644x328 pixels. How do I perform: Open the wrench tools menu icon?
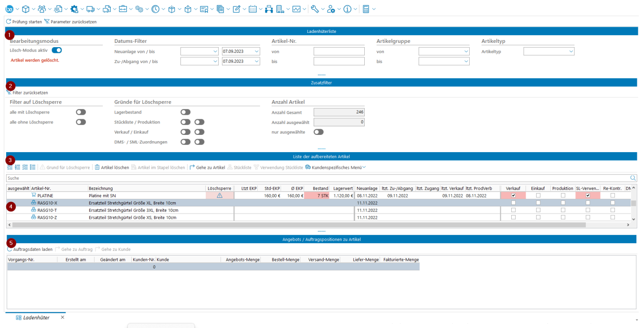tap(314, 9)
